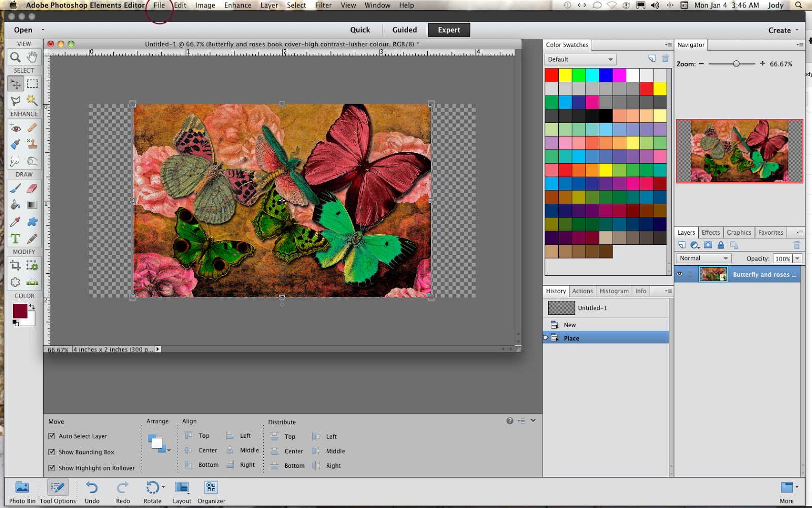Select the Recompose tool
The height and width of the screenshot is (508, 812).
(32, 265)
